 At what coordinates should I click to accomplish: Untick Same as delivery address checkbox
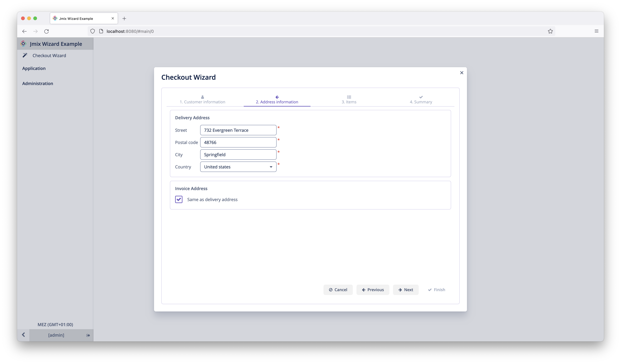(179, 200)
